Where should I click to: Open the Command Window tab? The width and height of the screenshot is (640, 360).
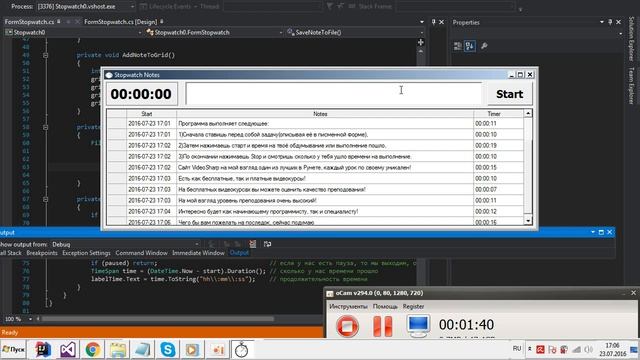click(x=141, y=253)
